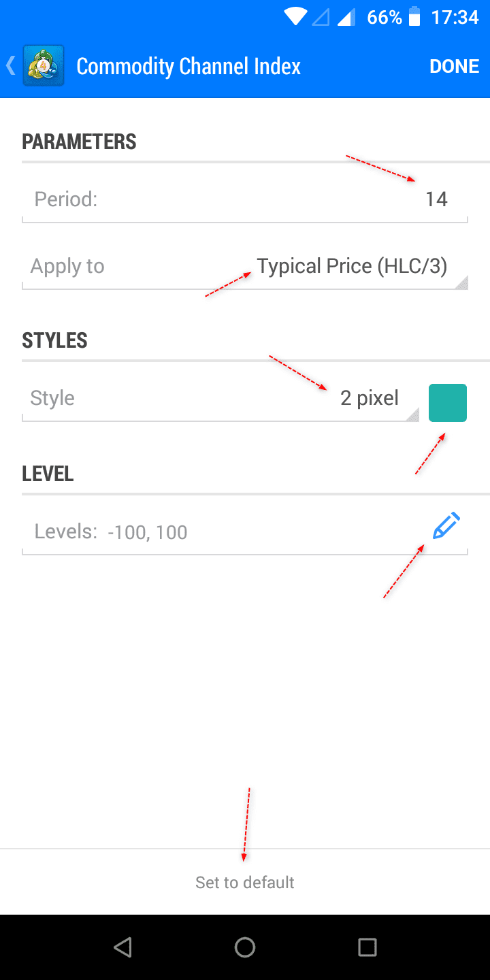Image resolution: width=490 pixels, height=980 pixels.
Task: Tap the battery icon in status bar
Action: (x=414, y=17)
